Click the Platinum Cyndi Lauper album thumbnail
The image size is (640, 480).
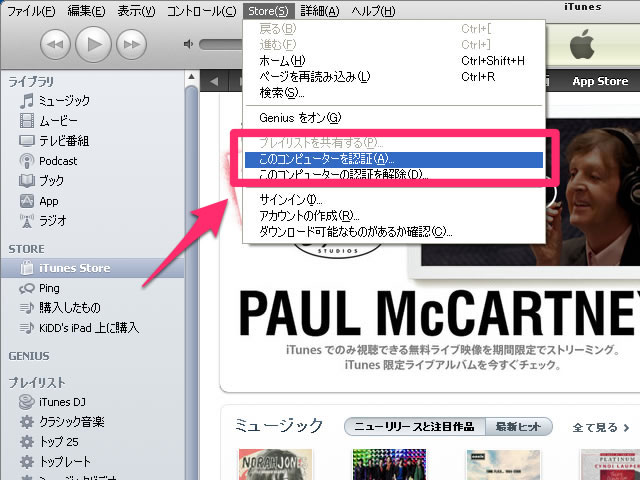click(610, 464)
